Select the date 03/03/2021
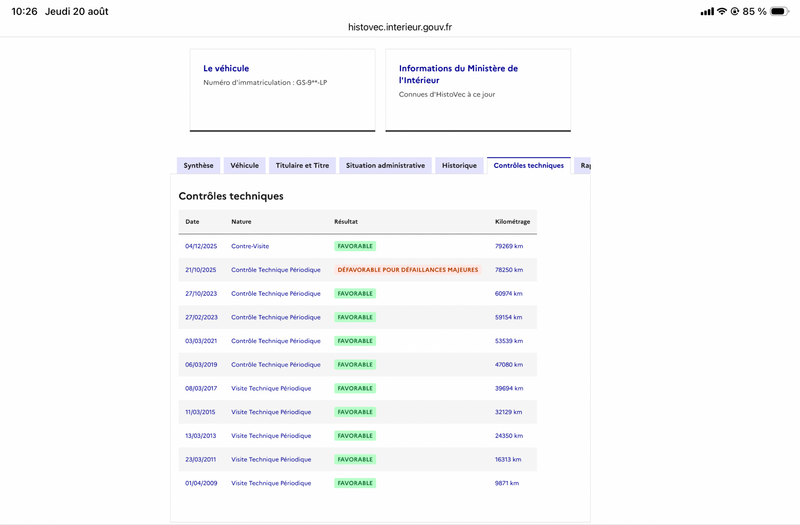Viewport: 800px width, 525px height. click(201, 341)
